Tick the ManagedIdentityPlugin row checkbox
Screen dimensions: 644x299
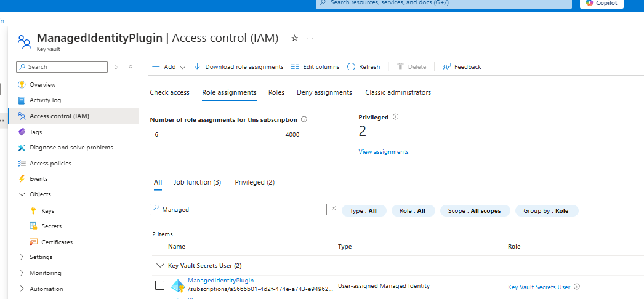click(159, 285)
